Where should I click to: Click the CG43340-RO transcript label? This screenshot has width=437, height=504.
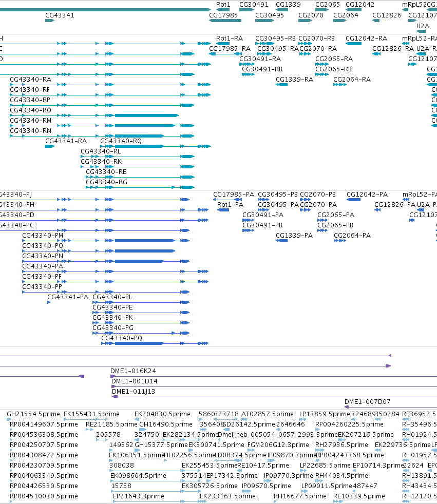pos(30,110)
